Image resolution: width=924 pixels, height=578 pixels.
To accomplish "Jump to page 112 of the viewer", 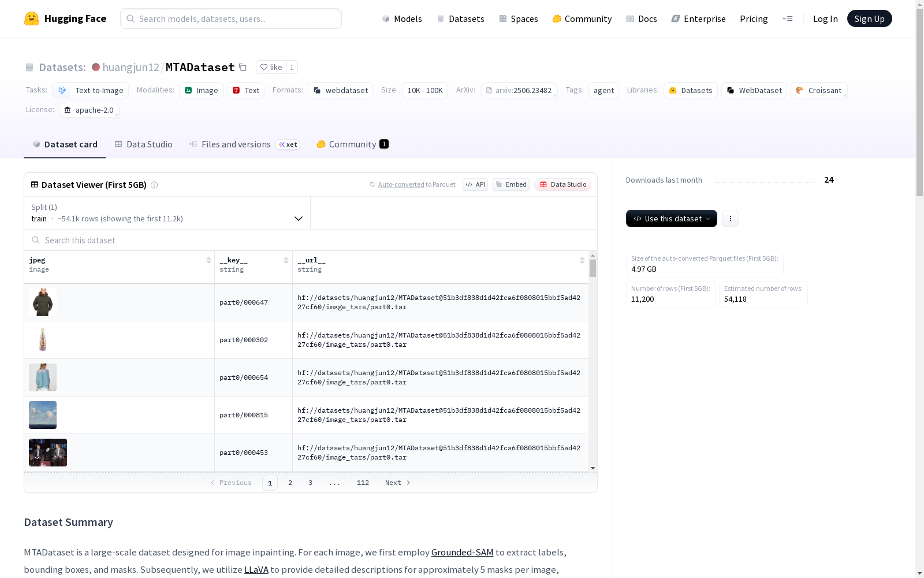I will (x=363, y=483).
